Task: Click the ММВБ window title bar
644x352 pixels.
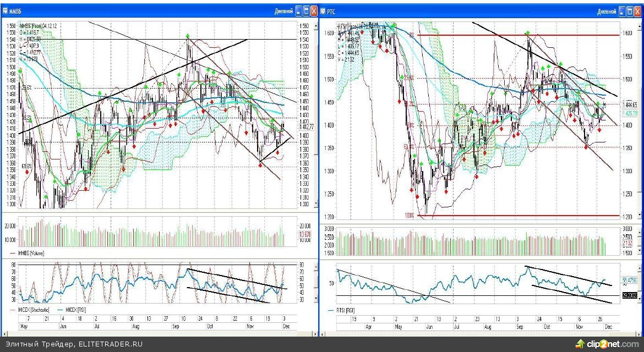Action: (138, 11)
